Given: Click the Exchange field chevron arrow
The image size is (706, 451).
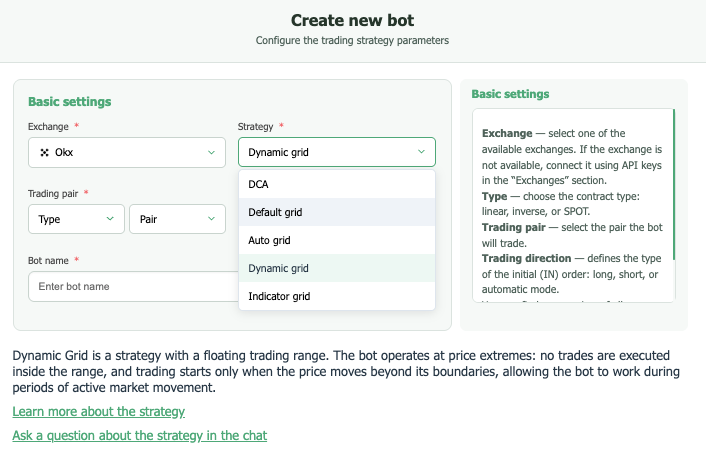Looking at the screenshot, I should [211, 153].
